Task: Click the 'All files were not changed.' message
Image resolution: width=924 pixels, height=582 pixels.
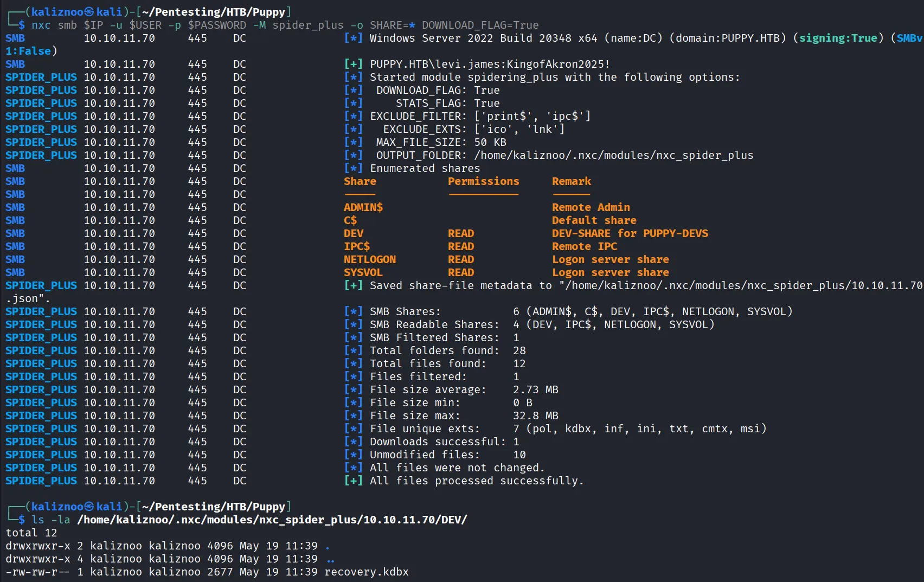Action: (x=457, y=468)
